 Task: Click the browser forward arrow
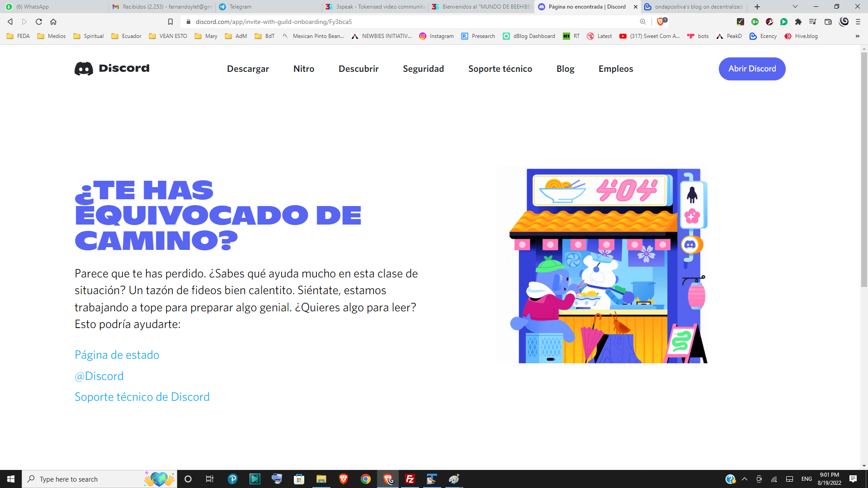coord(24,22)
